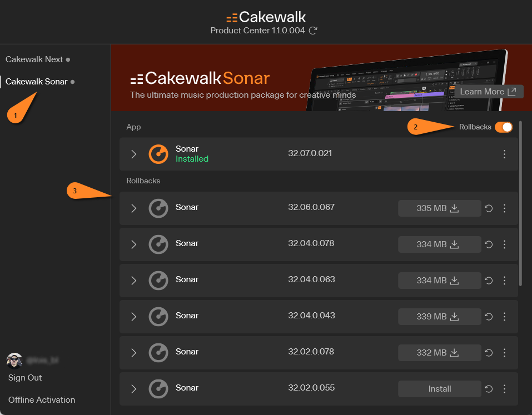Expand the Sonar 32.02.0.055 row
Image resolution: width=532 pixels, height=415 pixels.
(133, 389)
